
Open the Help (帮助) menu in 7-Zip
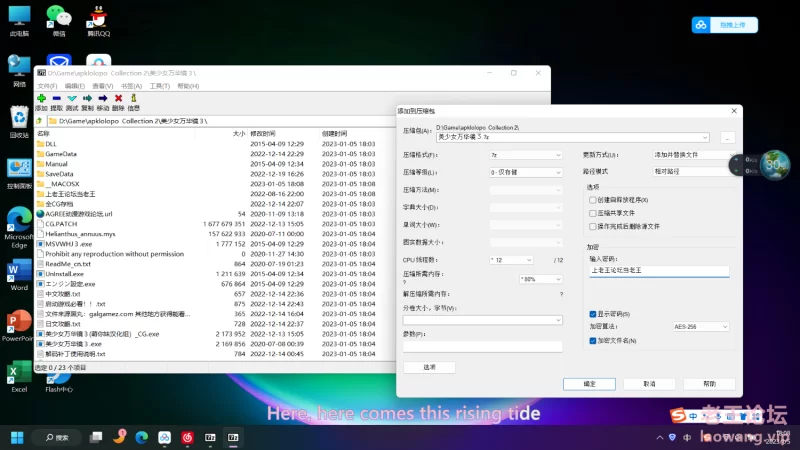[x=188, y=86]
